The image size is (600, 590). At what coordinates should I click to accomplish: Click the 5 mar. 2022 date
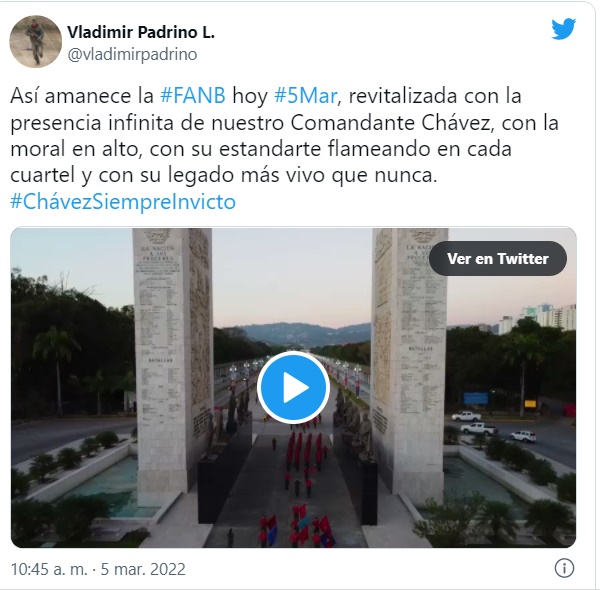pyautogui.click(x=143, y=569)
